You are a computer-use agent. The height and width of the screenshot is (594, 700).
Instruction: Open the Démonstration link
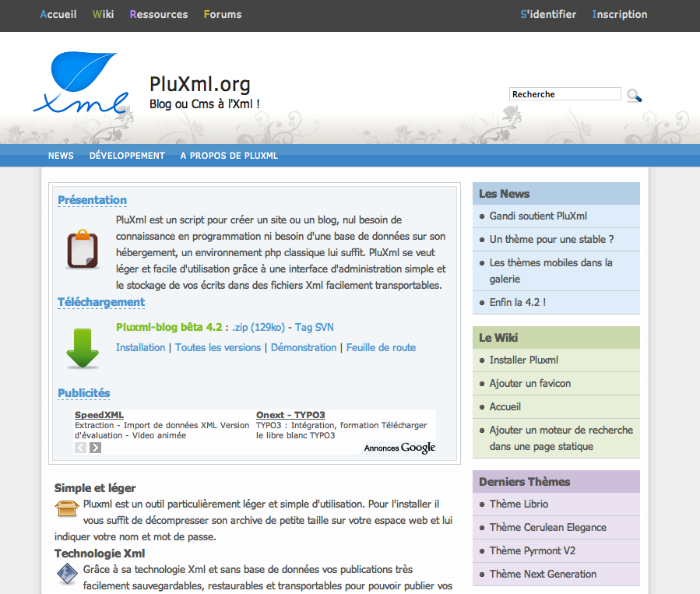304,347
